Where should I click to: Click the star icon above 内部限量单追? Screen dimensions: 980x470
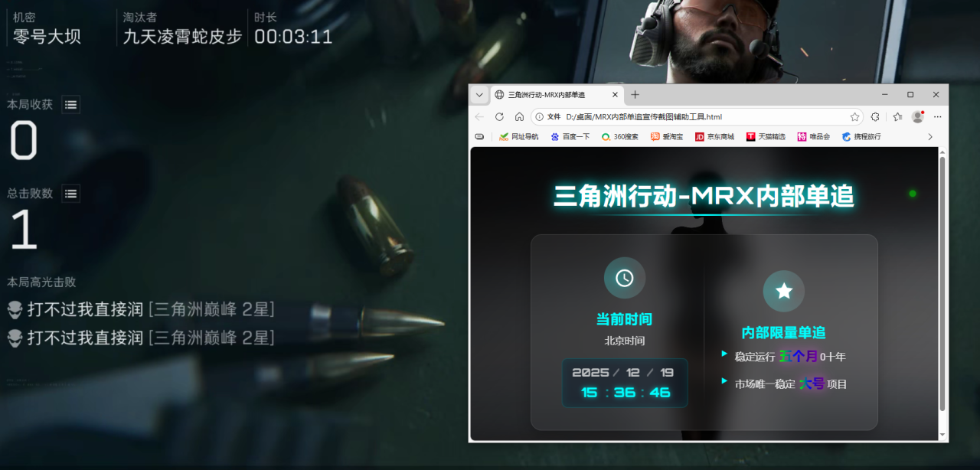[x=783, y=291]
